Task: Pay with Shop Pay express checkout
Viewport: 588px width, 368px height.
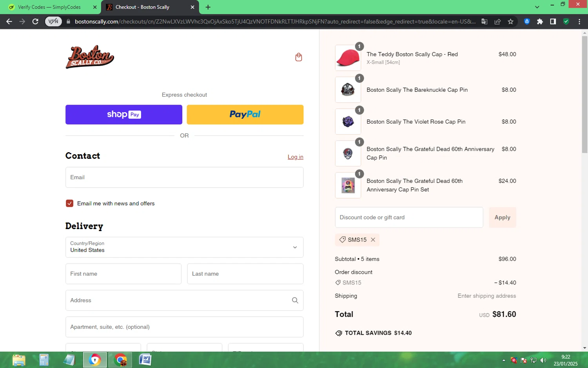Action: [x=124, y=115]
